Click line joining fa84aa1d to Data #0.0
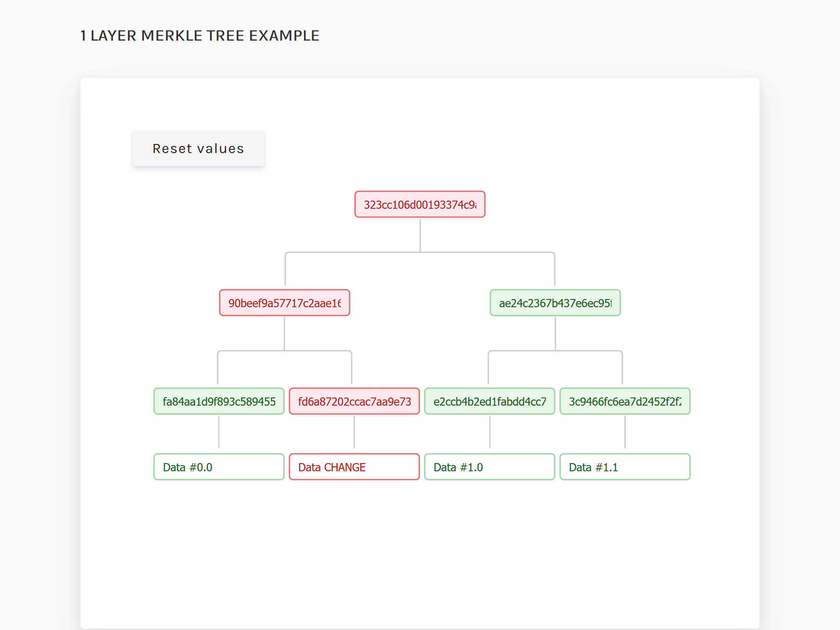The height and width of the screenshot is (630, 840). pyautogui.click(x=219, y=432)
